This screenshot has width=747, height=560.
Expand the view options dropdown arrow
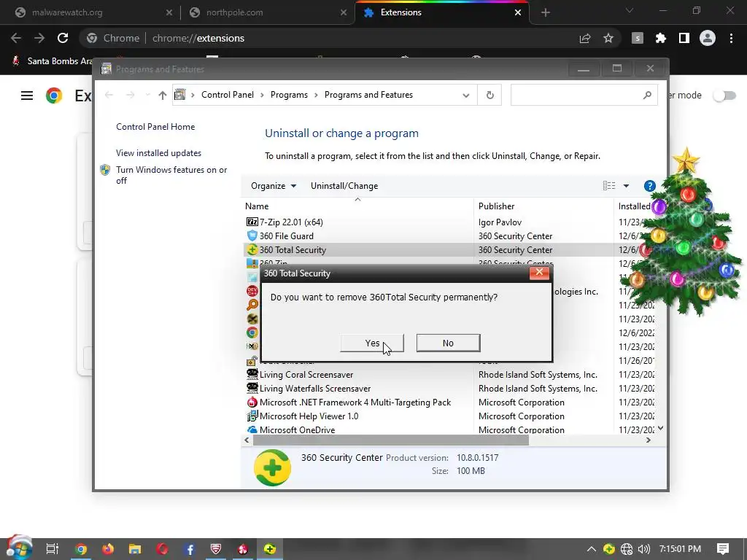tap(626, 186)
